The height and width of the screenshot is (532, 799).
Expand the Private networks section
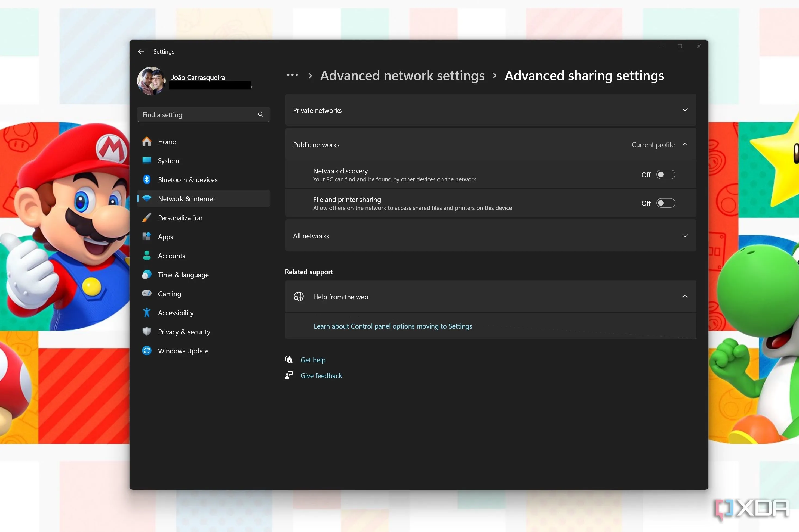685,110
